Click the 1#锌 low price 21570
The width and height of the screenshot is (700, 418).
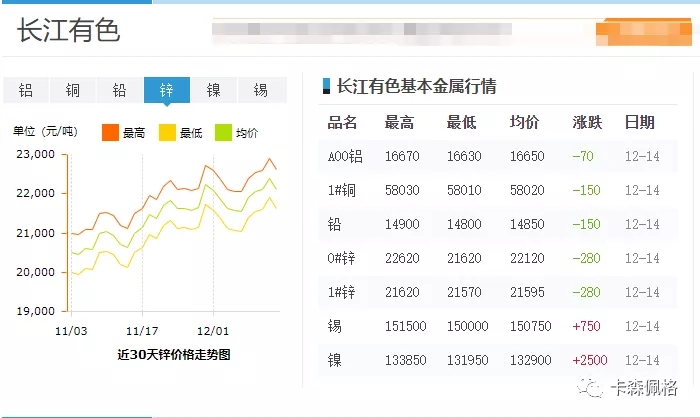(464, 292)
